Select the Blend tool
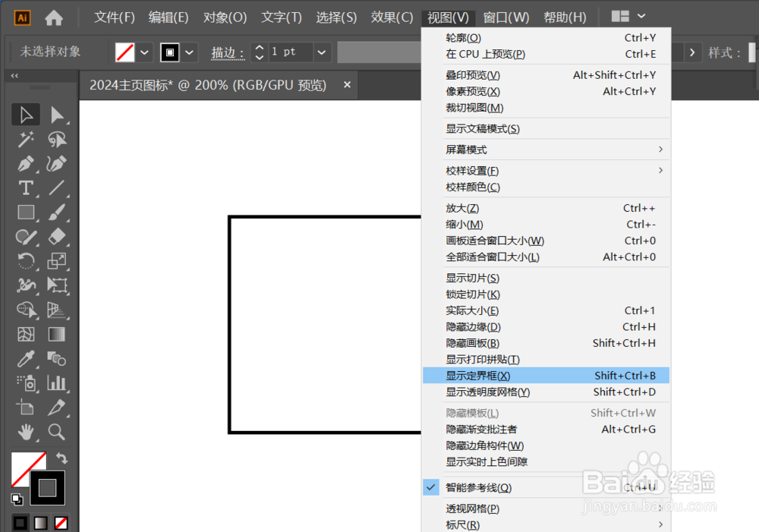759x532 pixels. pos(57,359)
